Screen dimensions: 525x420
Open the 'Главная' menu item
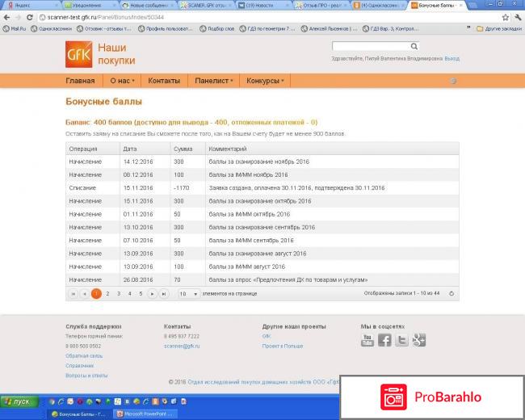[80, 81]
